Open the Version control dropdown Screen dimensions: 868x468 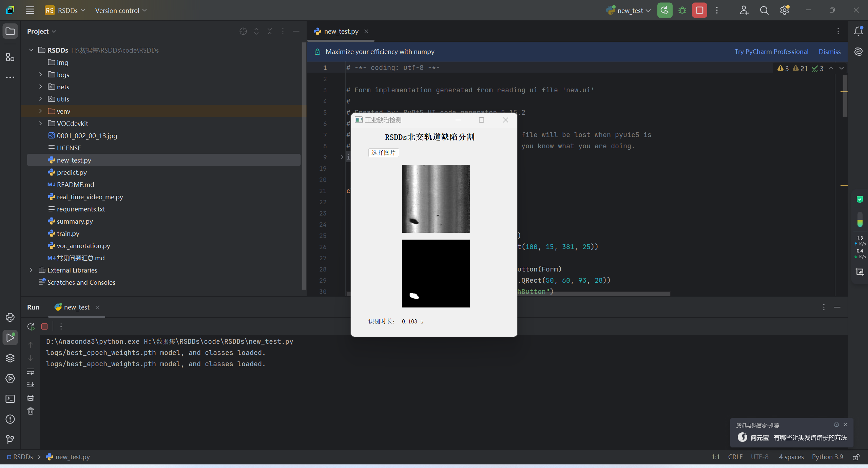[121, 11]
